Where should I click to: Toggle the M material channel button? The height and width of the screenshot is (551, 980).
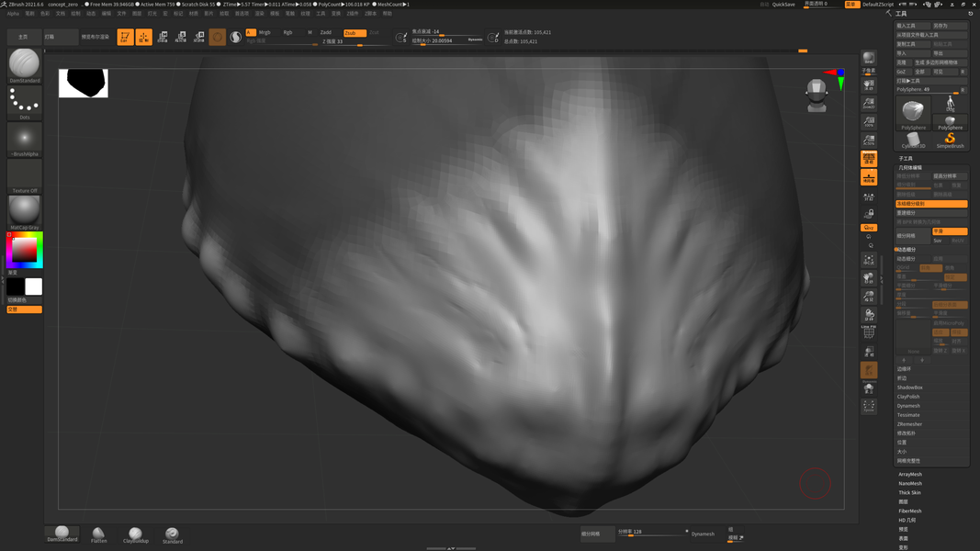(x=310, y=32)
